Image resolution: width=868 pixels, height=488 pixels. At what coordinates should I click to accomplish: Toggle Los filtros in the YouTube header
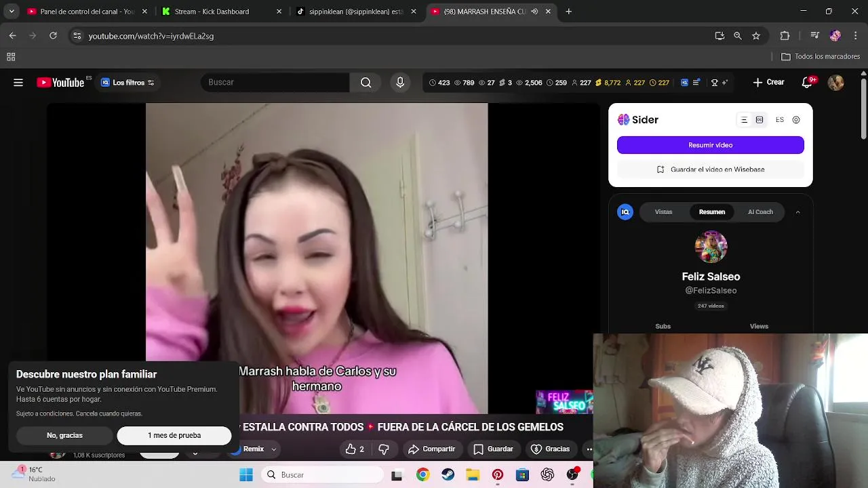[x=127, y=83]
